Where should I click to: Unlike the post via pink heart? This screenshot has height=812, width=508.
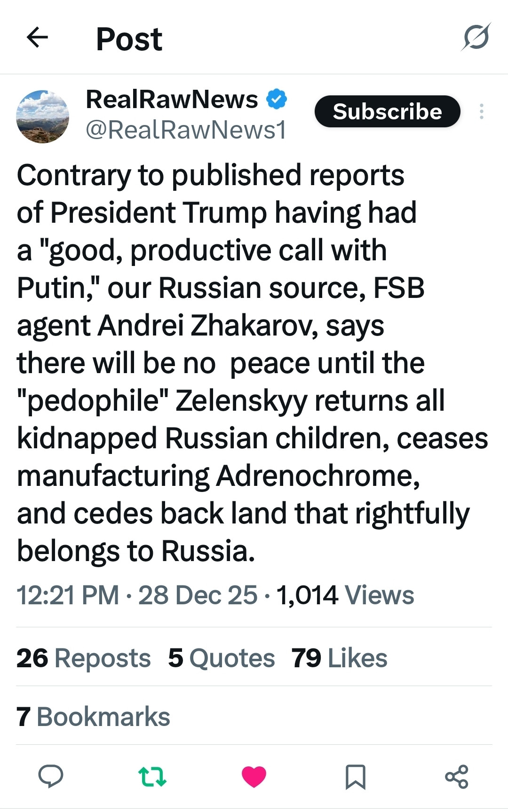(254, 776)
